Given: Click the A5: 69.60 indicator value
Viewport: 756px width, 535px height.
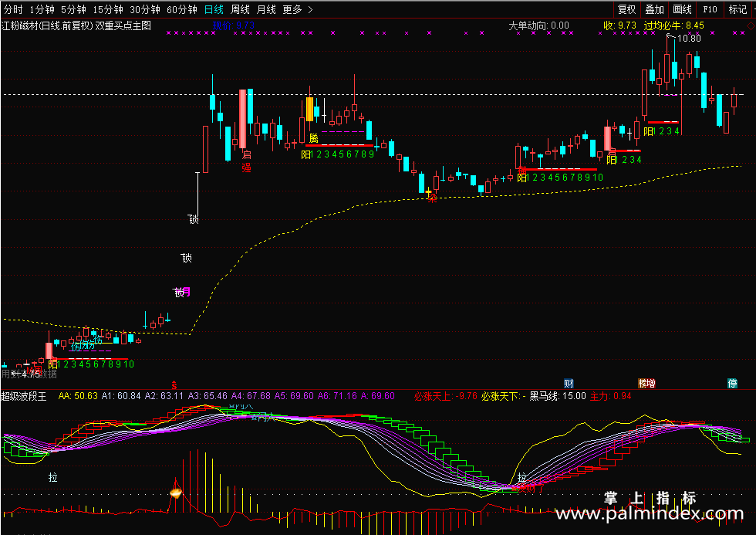Looking at the screenshot, I should (x=294, y=396).
